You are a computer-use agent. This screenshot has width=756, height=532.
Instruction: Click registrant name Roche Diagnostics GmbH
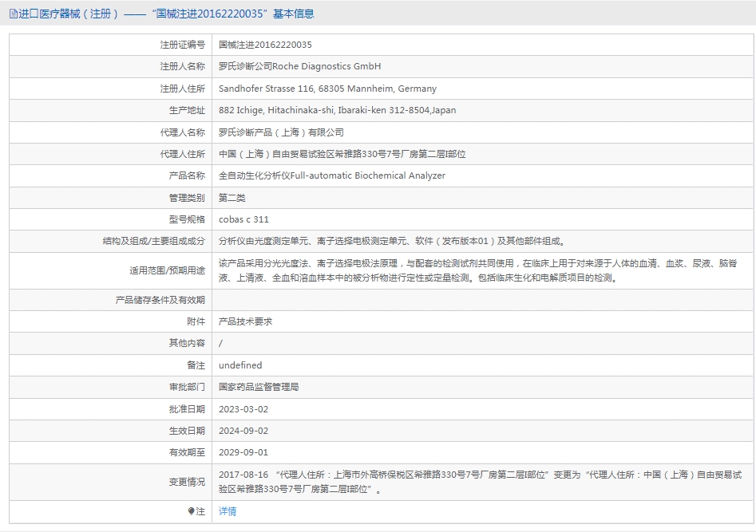click(x=299, y=66)
